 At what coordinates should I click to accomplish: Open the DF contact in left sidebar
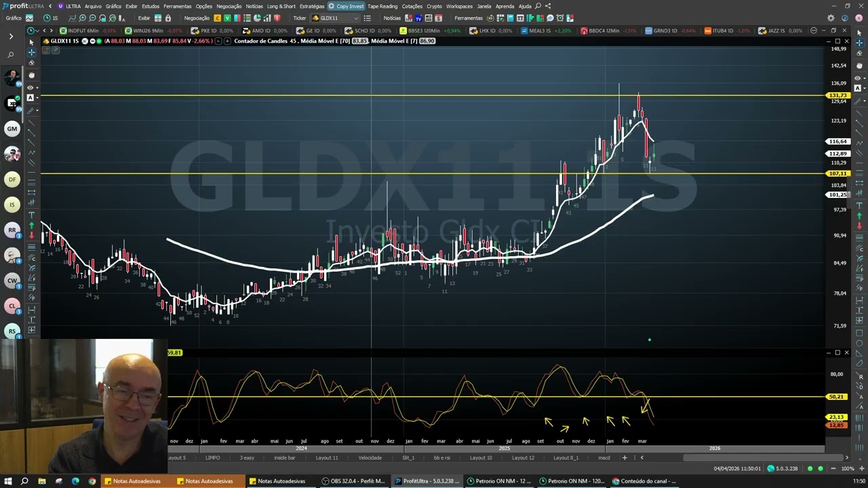pyautogui.click(x=12, y=179)
